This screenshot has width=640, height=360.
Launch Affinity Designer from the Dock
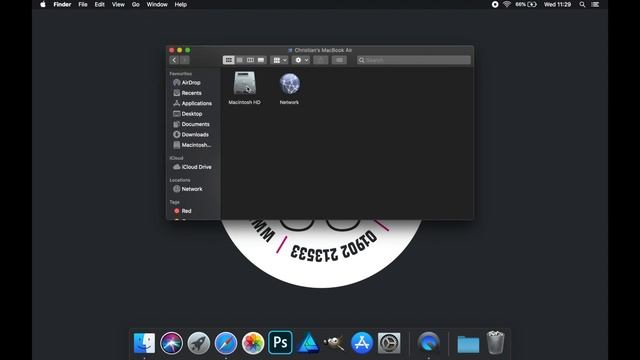tap(308, 342)
